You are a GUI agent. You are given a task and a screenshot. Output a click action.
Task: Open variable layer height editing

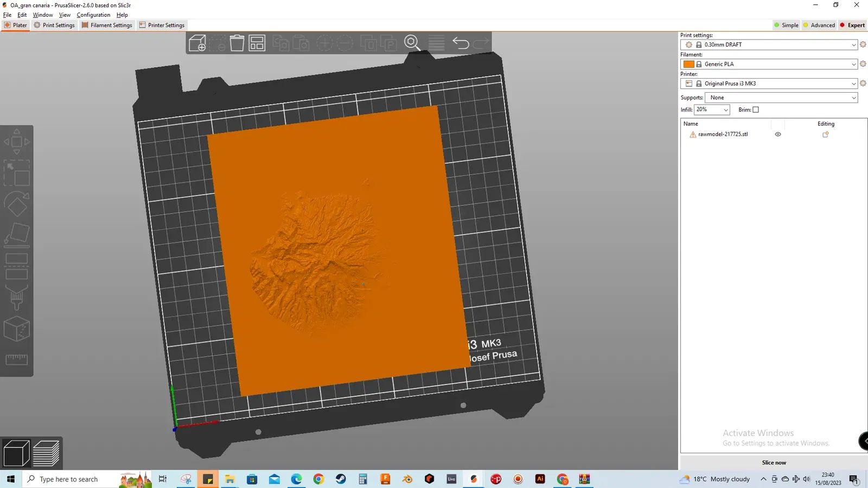point(436,43)
